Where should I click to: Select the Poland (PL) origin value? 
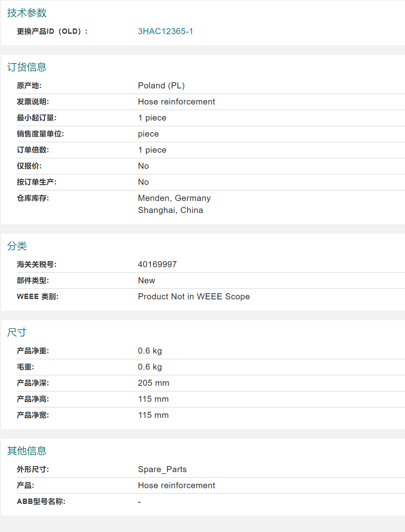tap(161, 86)
